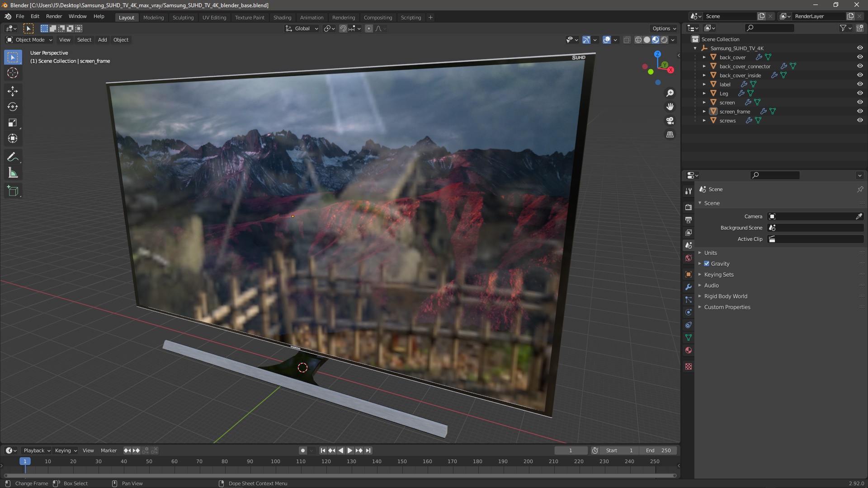Open the Modifier properties tab
The image size is (868, 488).
(689, 287)
